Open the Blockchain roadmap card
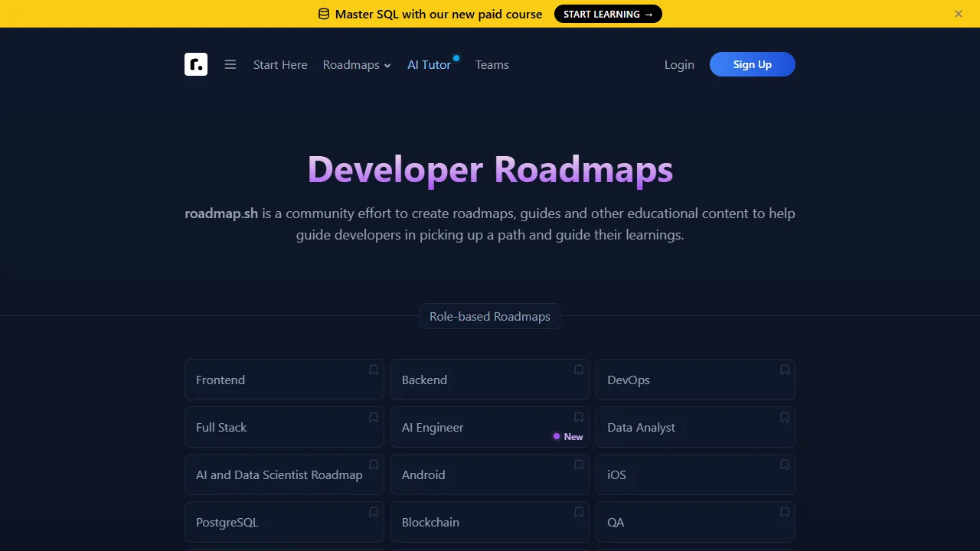 [490, 522]
